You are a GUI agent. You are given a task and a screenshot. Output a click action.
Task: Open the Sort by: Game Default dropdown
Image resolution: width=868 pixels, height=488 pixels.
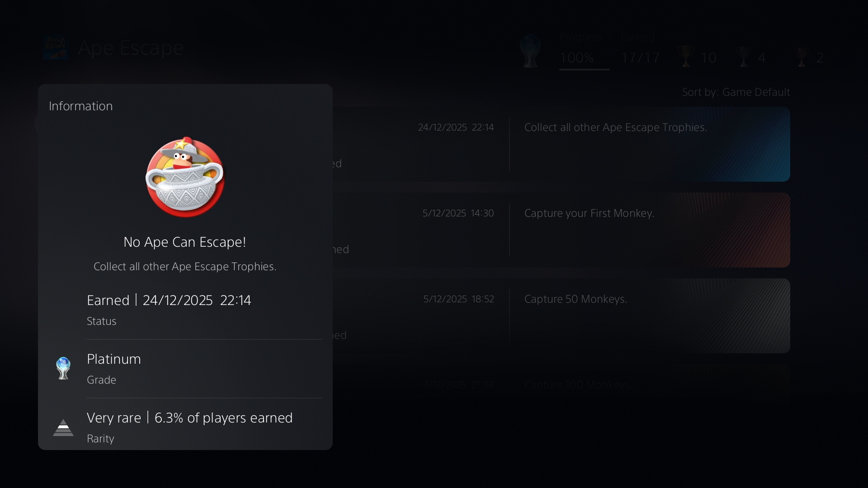point(736,92)
